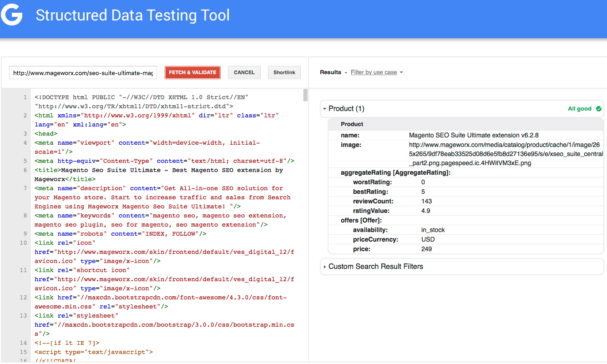Viewport: 607px width, 364px height.
Task: Click the <head> tag on line 3
Action: pos(46,134)
